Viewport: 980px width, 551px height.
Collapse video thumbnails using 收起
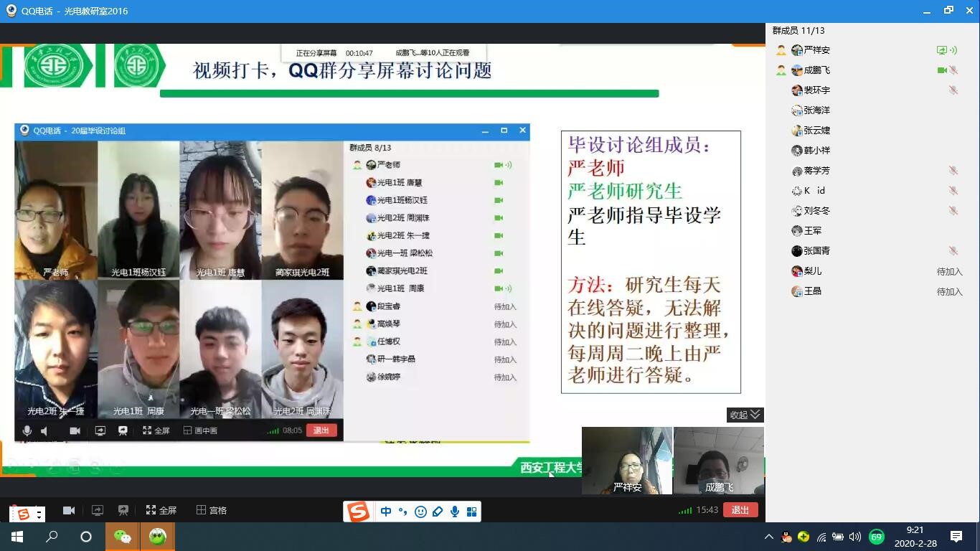point(745,415)
